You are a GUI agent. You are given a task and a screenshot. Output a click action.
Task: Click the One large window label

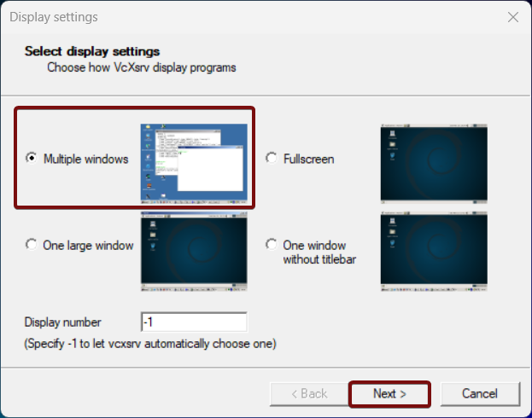[x=88, y=246]
